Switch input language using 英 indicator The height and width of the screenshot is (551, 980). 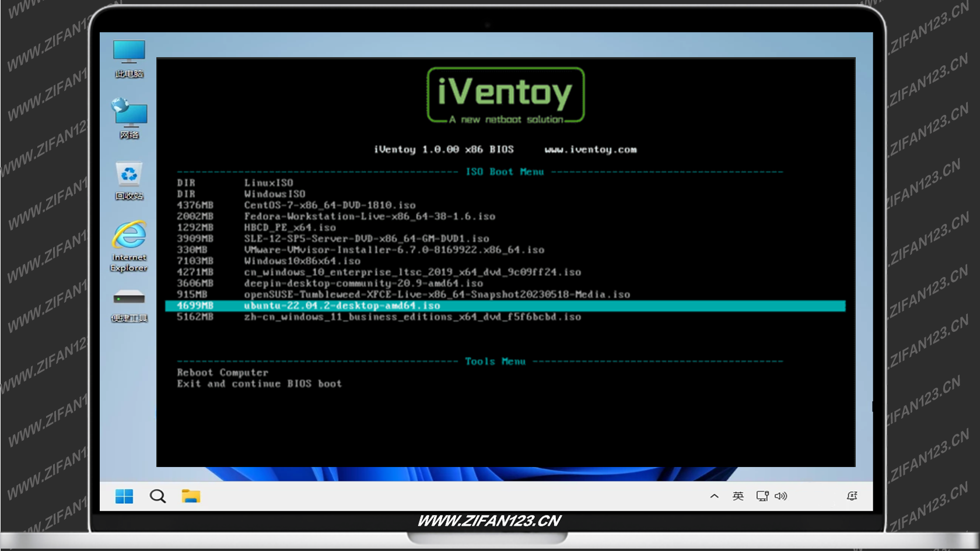coord(738,496)
